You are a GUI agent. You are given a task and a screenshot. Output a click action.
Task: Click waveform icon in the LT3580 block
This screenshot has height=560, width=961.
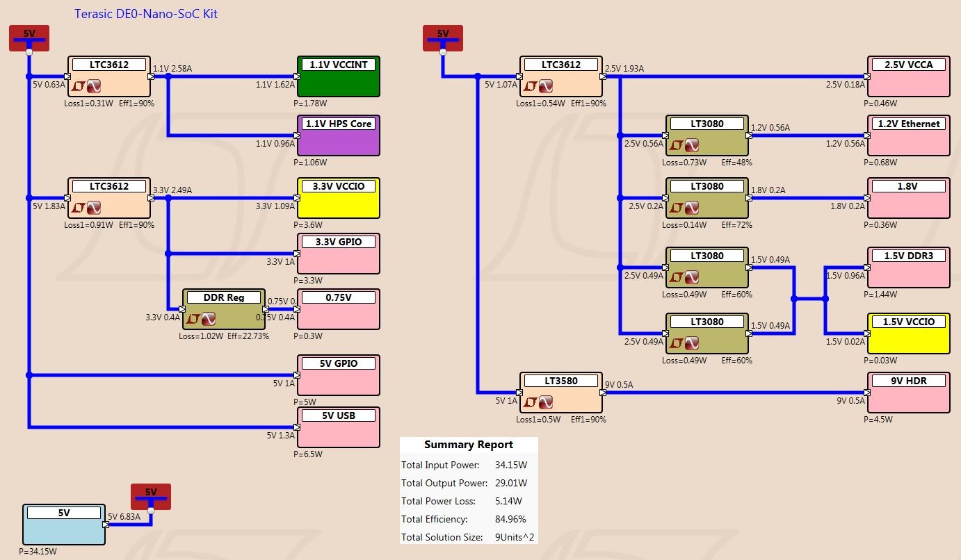(x=546, y=402)
